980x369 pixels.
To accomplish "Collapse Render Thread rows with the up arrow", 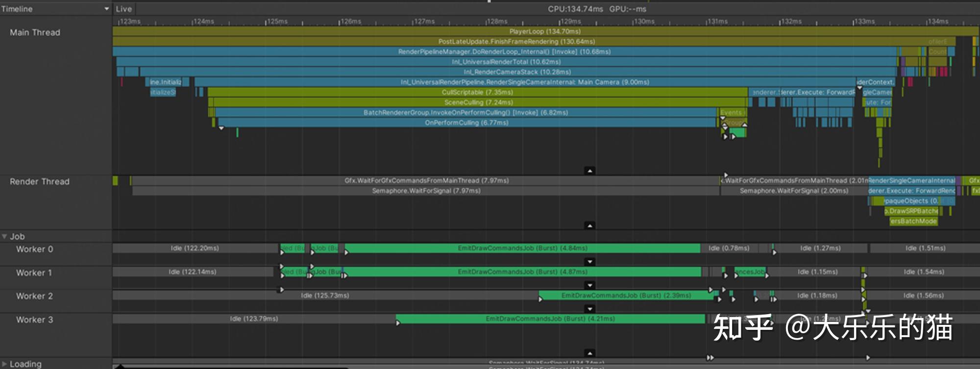I will [590, 225].
